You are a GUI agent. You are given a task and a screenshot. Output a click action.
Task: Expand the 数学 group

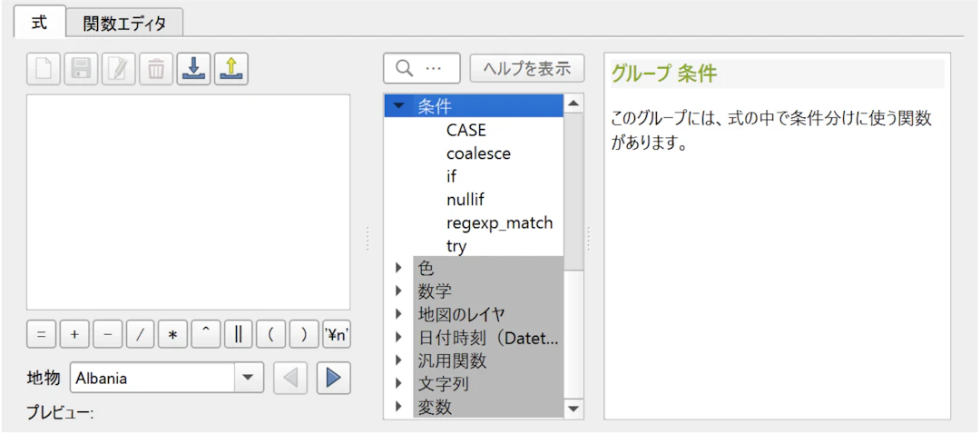coord(398,291)
